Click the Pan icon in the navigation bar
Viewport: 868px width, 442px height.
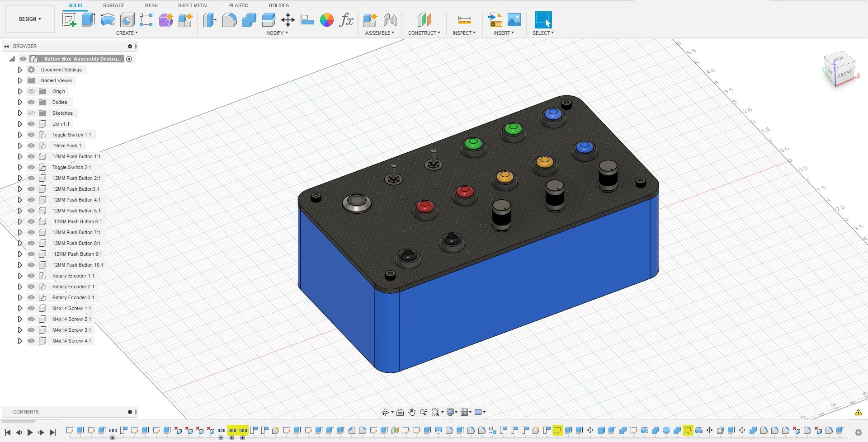pos(412,412)
